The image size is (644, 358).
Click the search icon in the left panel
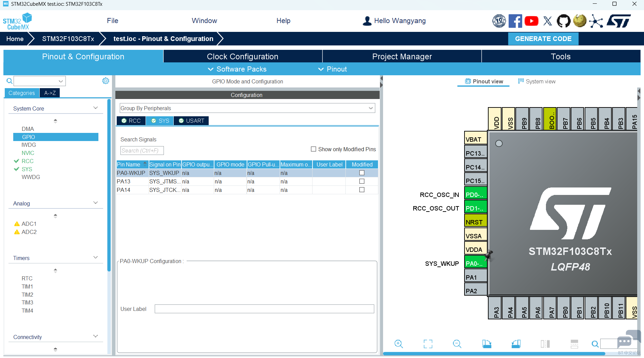pos(10,81)
